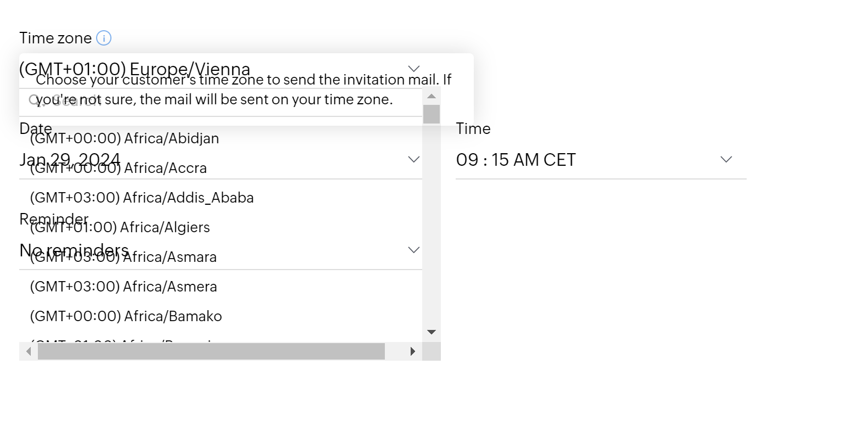This screenshot has height=426, width=868.
Task: Click the horizontal scrollbar right arrow
Action: click(x=413, y=351)
